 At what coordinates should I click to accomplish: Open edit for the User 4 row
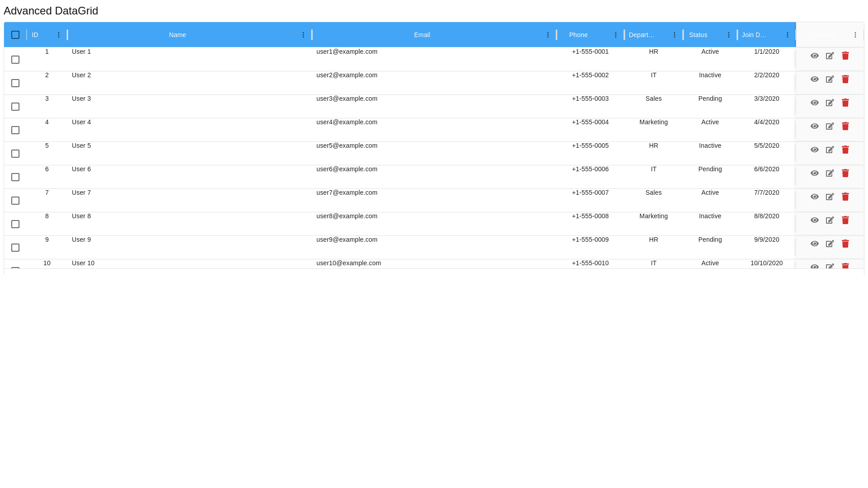[x=830, y=127]
